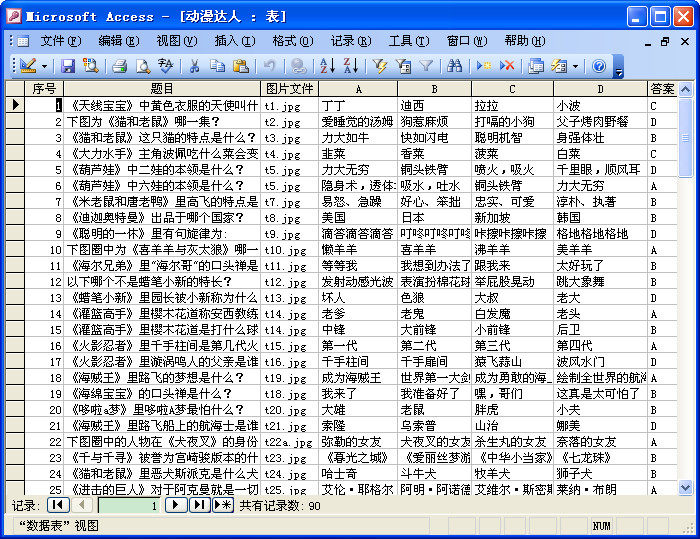Click the Print icon
The image size is (700, 539).
[x=120, y=66]
